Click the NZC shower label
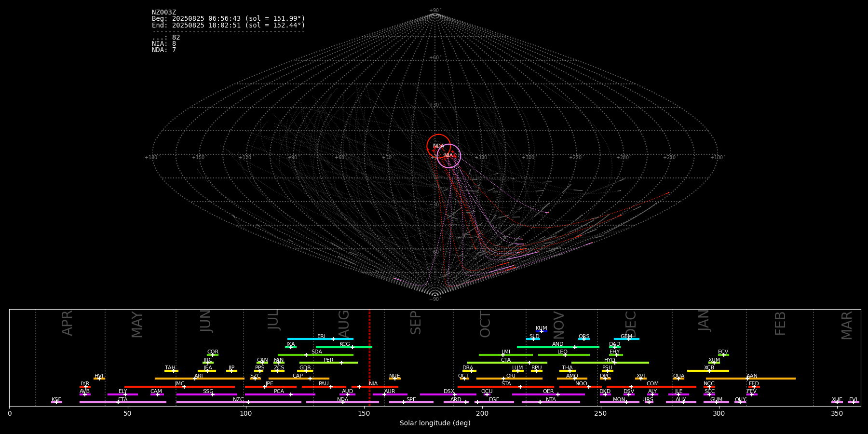Image resolution: width=868 pixels, height=434 pixels. [x=238, y=400]
